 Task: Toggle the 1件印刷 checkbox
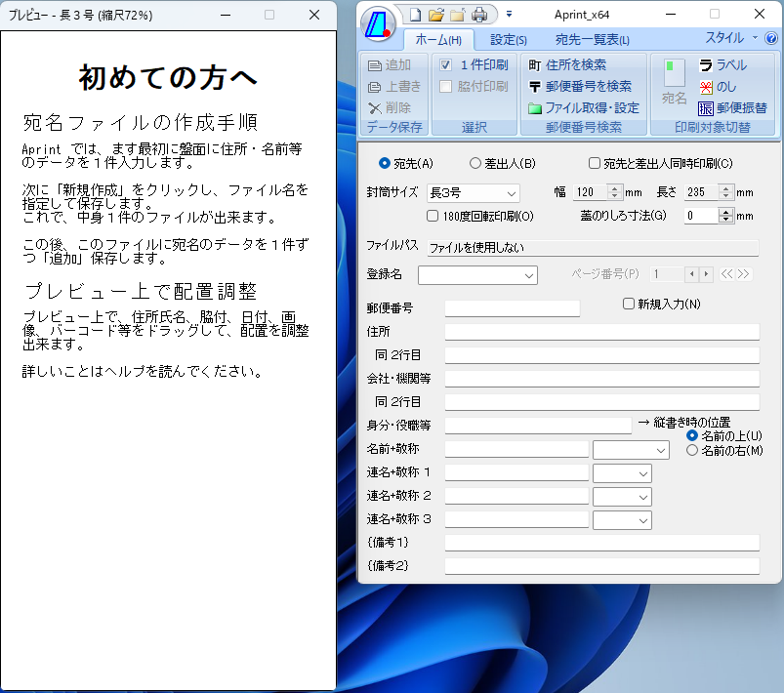click(445, 65)
